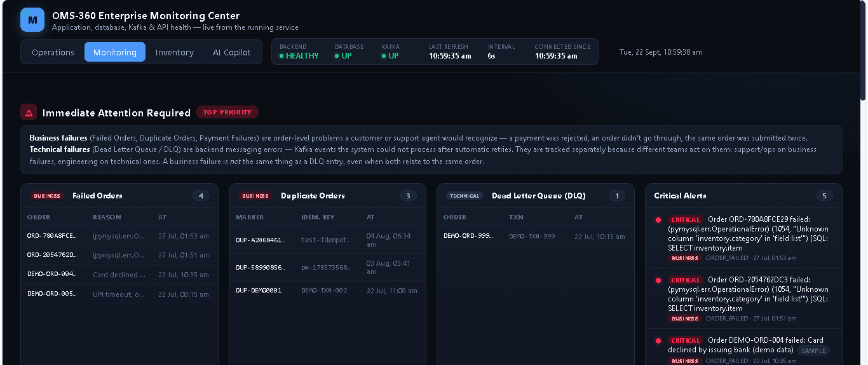
Task: Select duplicate row DUP-58990856
Action: point(328,267)
